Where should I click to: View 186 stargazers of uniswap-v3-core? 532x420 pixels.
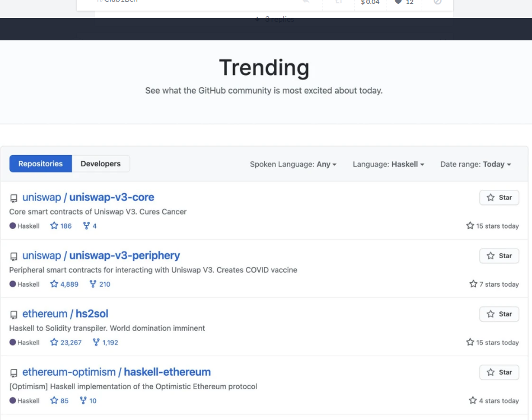[61, 226]
